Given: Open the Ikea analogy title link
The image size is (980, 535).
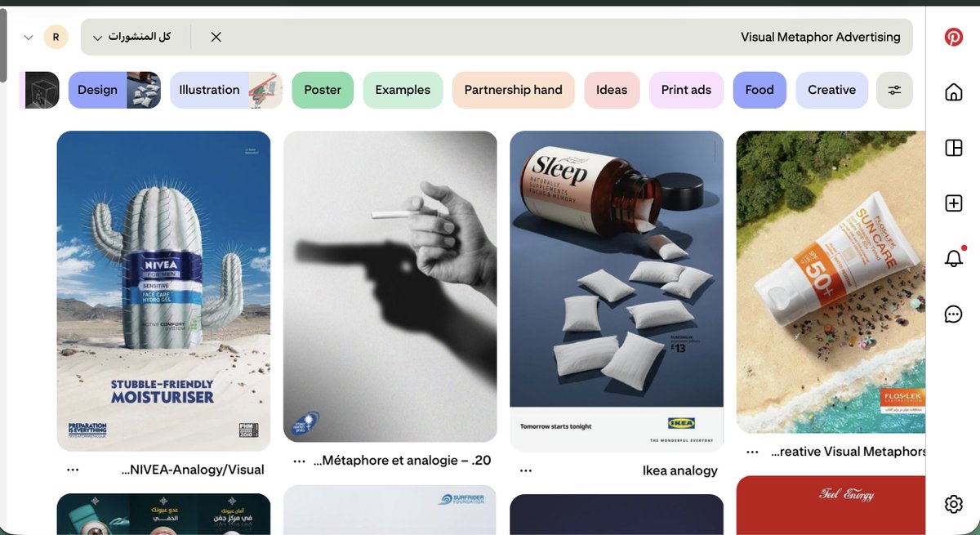Looking at the screenshot, I should click(679, 470).
